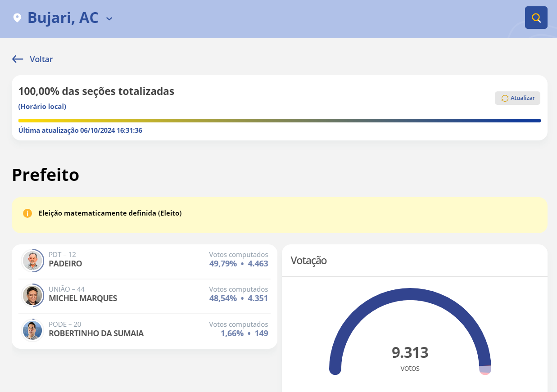Click PADEIRO's candidate photo
The width and height of the screenshot is (557, 392).
click(x=32, y=261)
